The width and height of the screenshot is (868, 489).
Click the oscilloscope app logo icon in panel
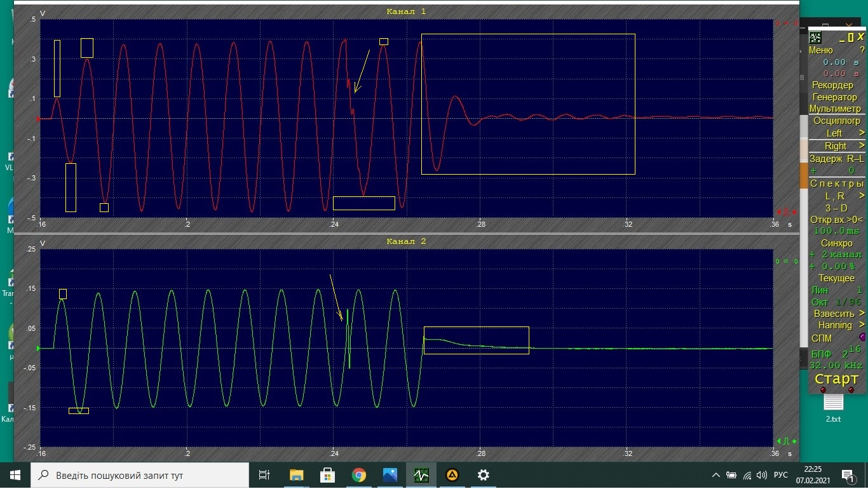pos(815,37)
